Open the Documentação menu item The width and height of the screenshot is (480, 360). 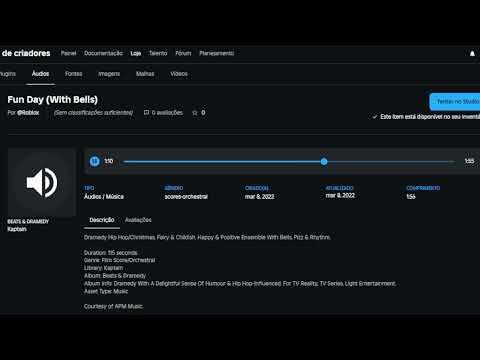pos(103,53)
